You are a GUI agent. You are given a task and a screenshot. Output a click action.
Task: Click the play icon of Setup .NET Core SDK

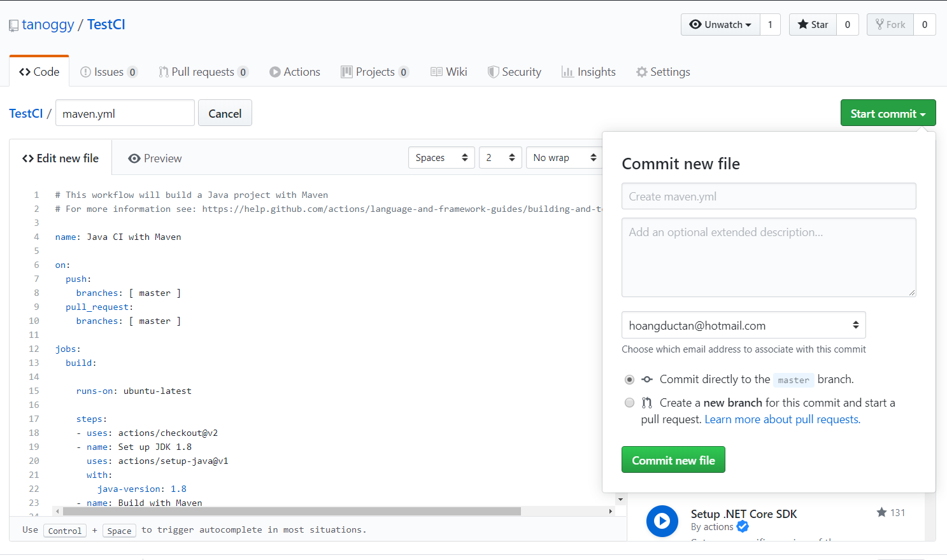click(662, 521)
